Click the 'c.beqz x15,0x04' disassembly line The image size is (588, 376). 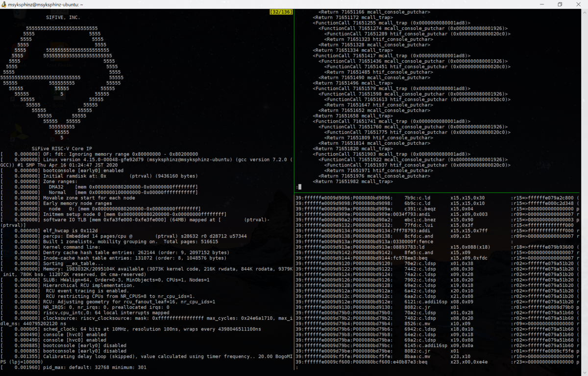[437, 209]
